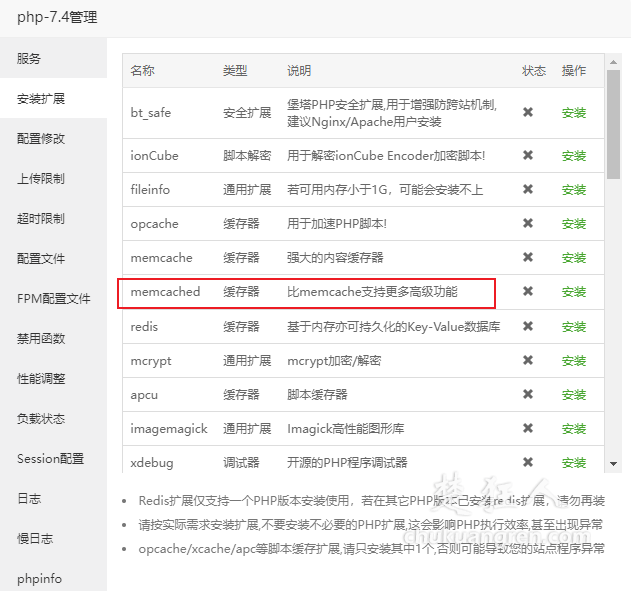
Task: Click the X status icon for bt_safe
Action: [x=528, y=112]
